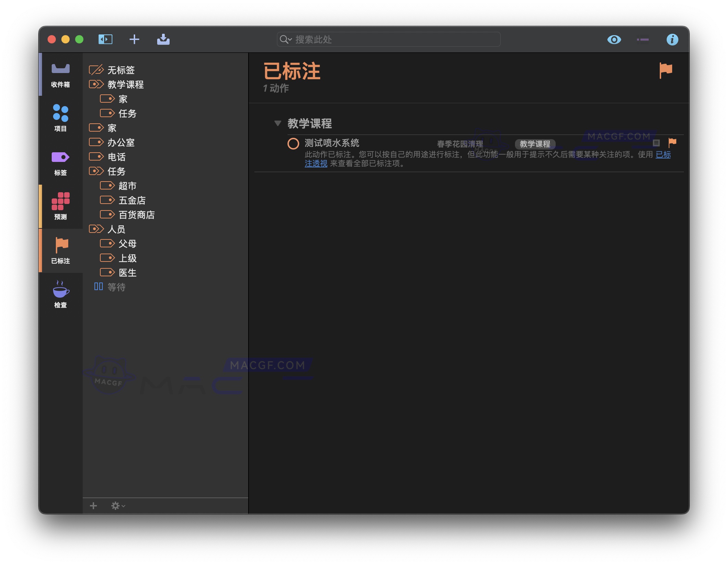Mark 测试喷水系统 complete via its circle
The height and width of the screenshot is (565, 728).
294,144
